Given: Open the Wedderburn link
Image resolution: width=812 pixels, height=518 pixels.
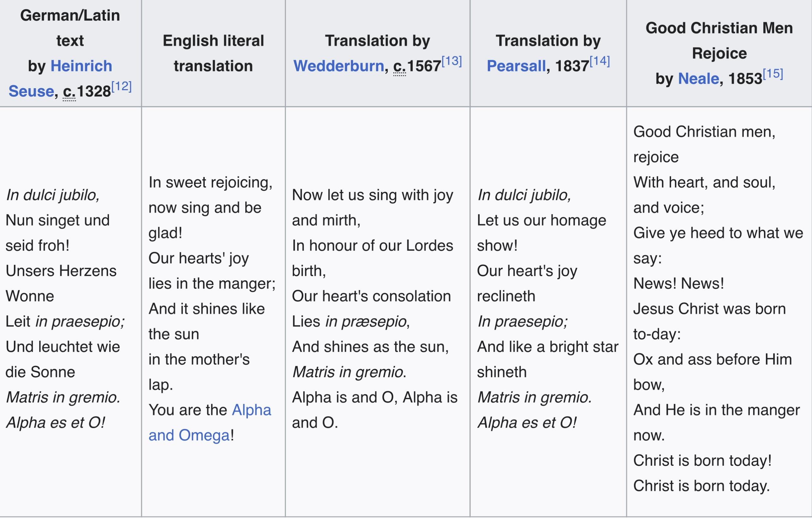Looking at the screenshot, I should click(339, 66).
